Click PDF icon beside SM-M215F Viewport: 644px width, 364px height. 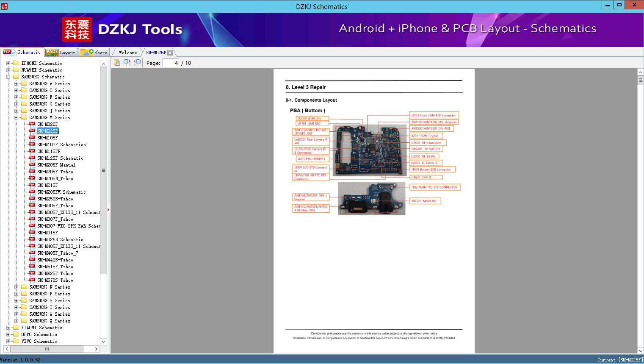tap(32, 185)
